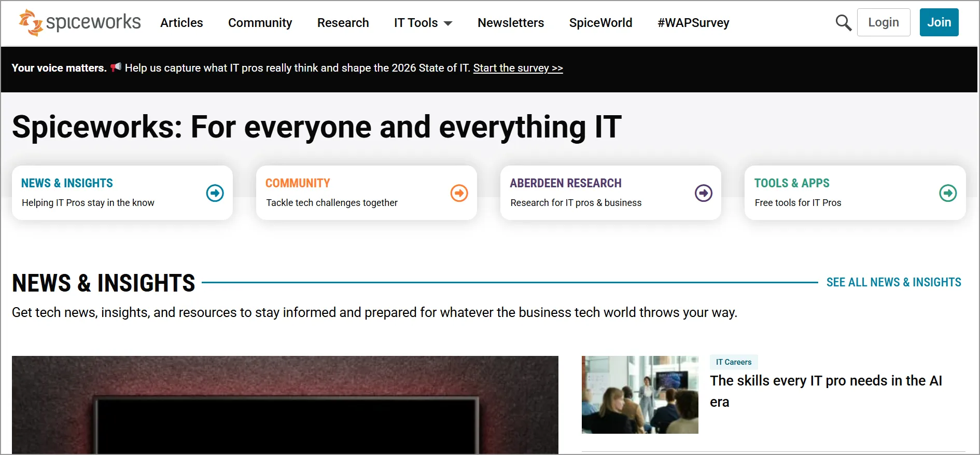Screen dimensions: 980x455
Task: Click 'Free tools for IT Pros' text
Action: pyautogui.click(x=798, y=203)
